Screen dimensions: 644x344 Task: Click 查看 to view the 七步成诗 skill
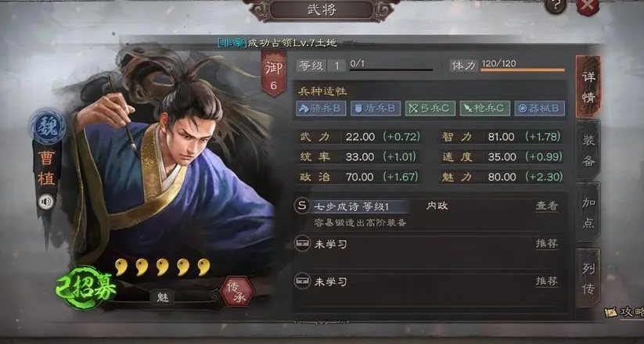pos(547,206)
